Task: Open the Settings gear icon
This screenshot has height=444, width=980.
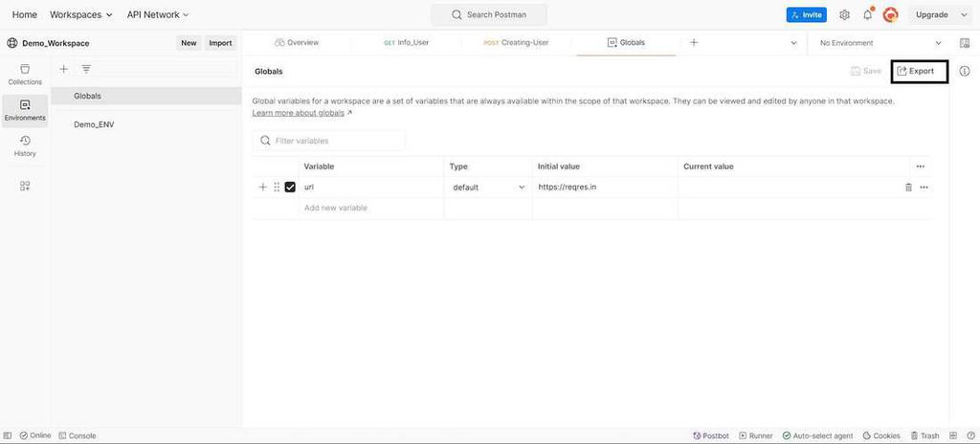Action: pyautogui.click(x=844, y=15)
